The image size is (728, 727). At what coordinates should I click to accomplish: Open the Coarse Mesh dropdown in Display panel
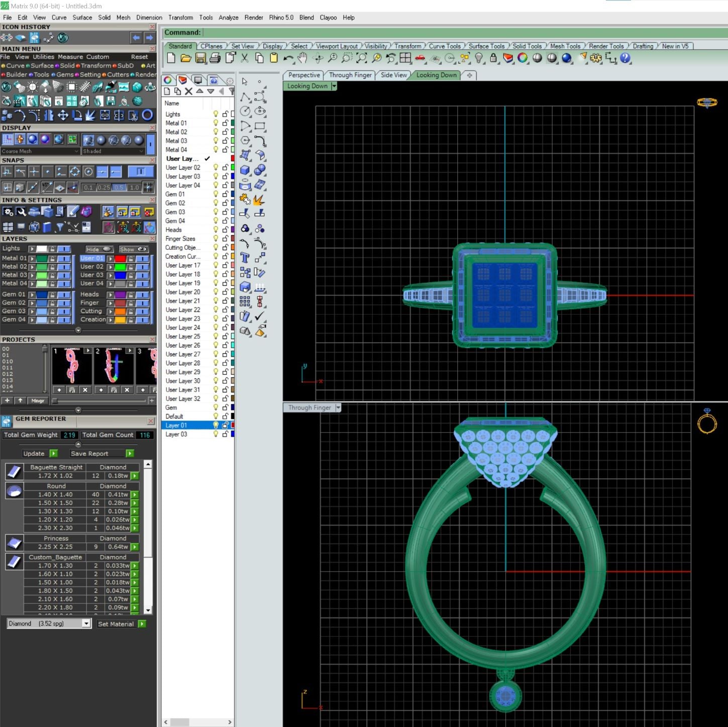[76, 151]
